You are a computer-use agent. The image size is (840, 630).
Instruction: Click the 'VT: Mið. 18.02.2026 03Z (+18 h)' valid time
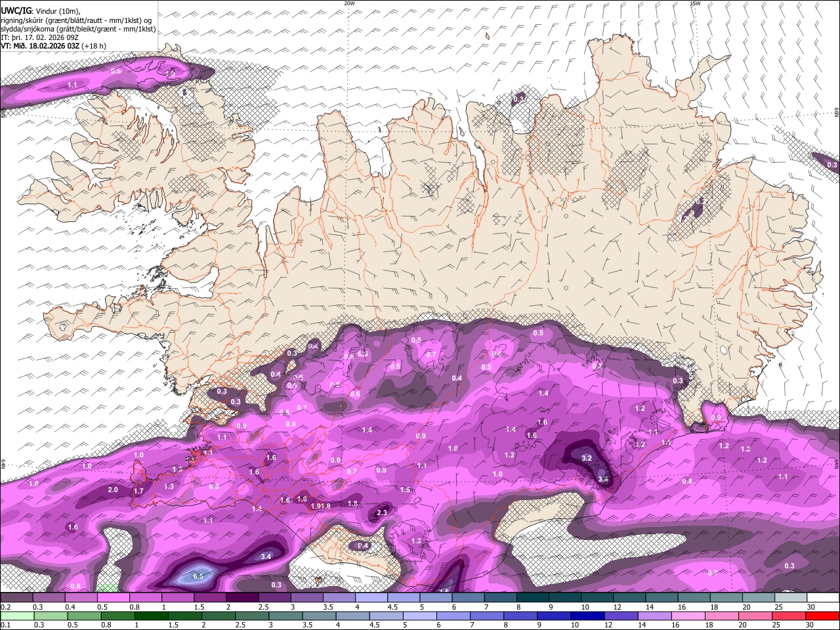54,46
